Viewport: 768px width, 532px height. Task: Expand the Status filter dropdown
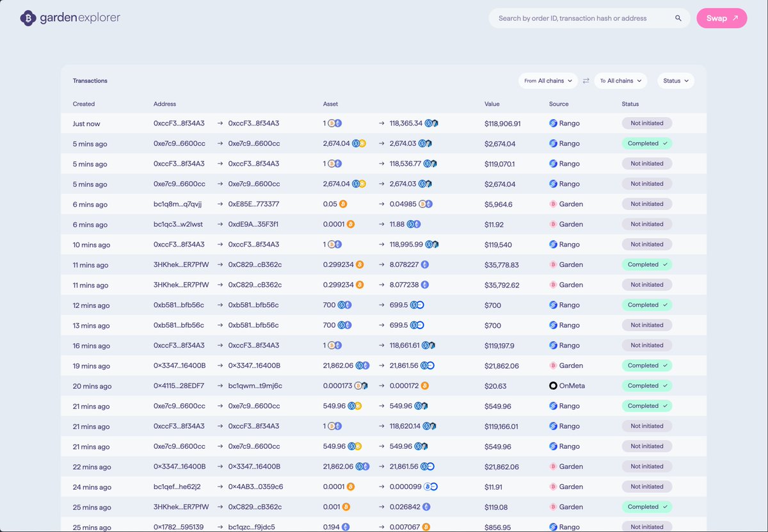pos(676,81)
